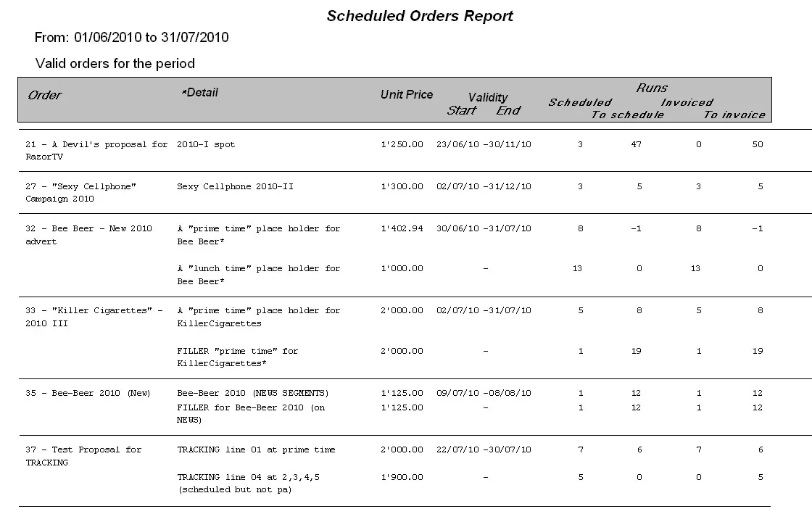Click the Bee Beer lunch time place holder detail
Screen dimensions: 812x522
click(x=258, y=274)
